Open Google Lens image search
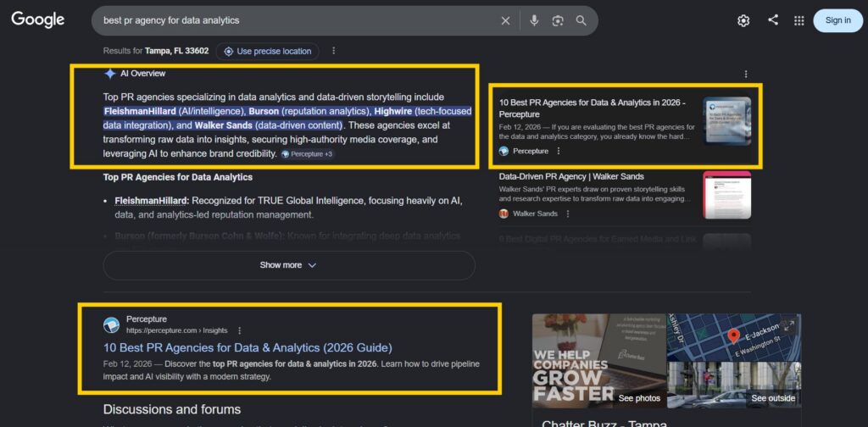Viewport: 868px width, 427px height. coord(558,20)
